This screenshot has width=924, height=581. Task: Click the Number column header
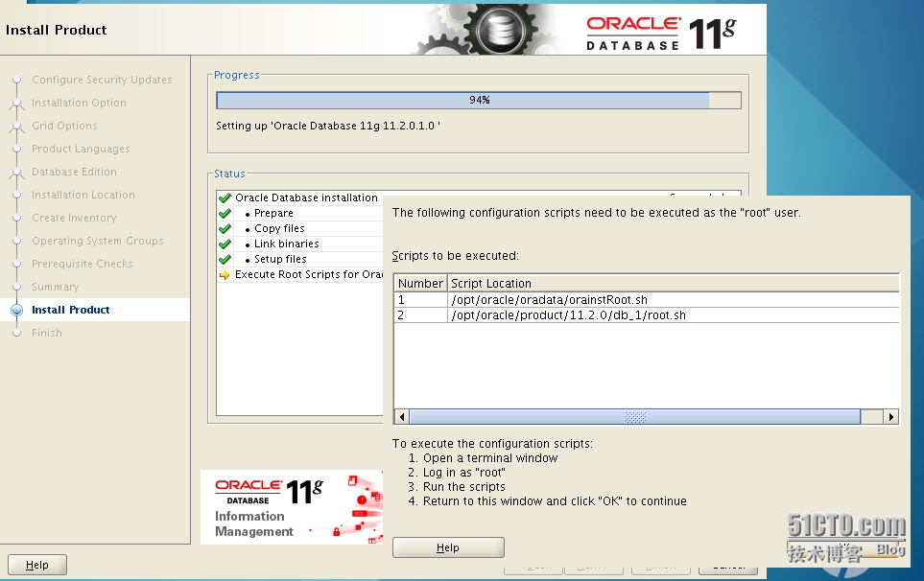421,283
